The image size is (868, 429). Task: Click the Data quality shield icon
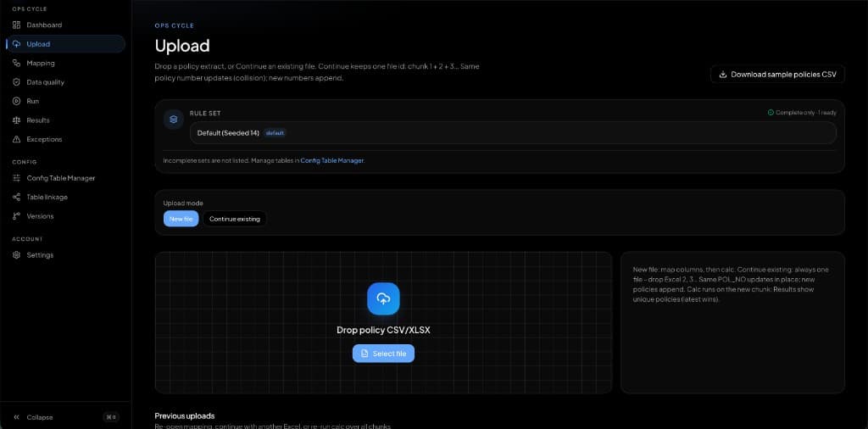pyautogui.click(x=16, y=82)
